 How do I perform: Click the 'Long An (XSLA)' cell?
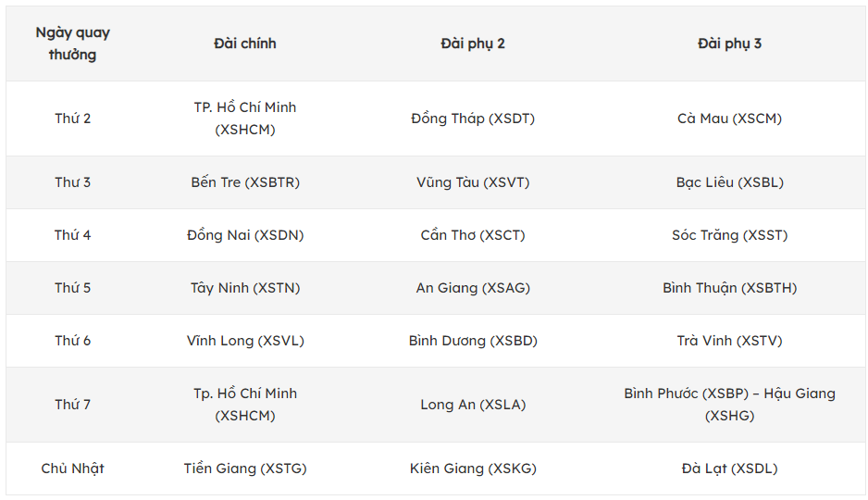(x=473, y=405)
